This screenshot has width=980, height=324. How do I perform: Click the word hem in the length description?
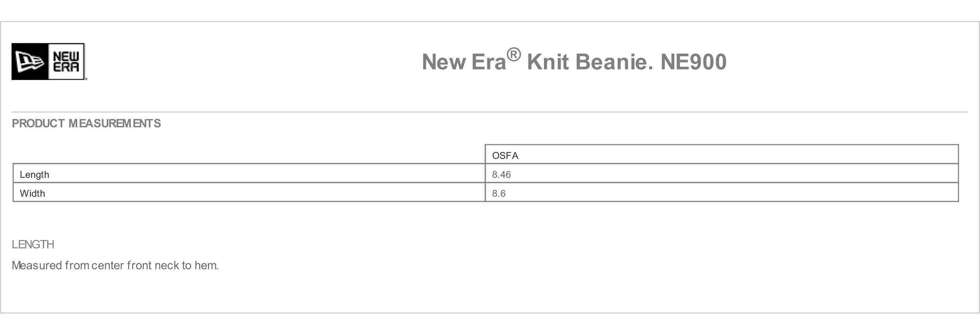click(x=206, y=265)
